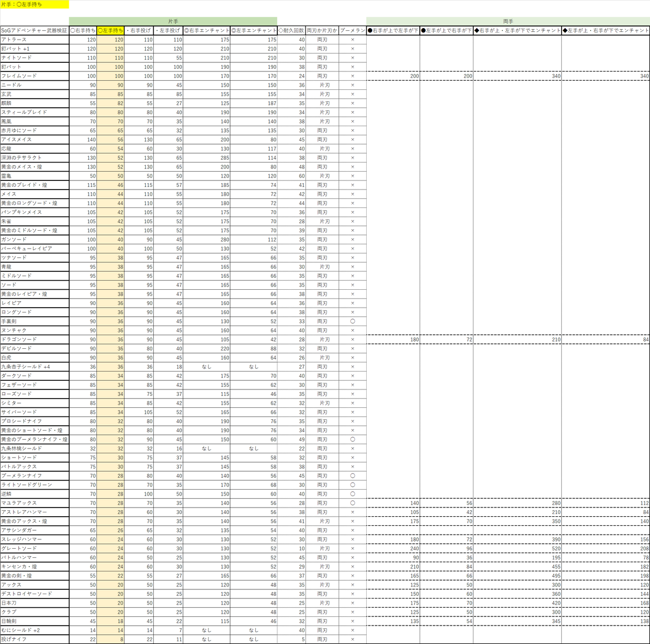The image size is (650, 644).
Task: Click the 逆鱗 name cell
Action: pos(35,494)
